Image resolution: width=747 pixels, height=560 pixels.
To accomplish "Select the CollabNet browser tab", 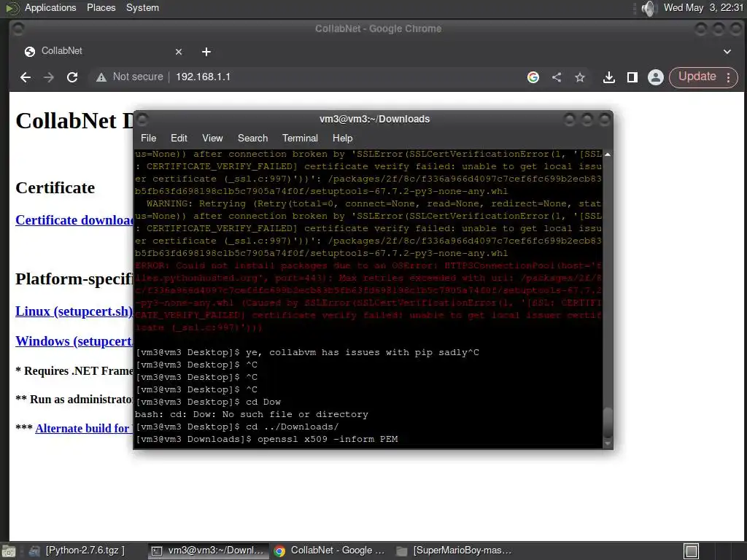I will pyautogui.click(x=102, y=52).
